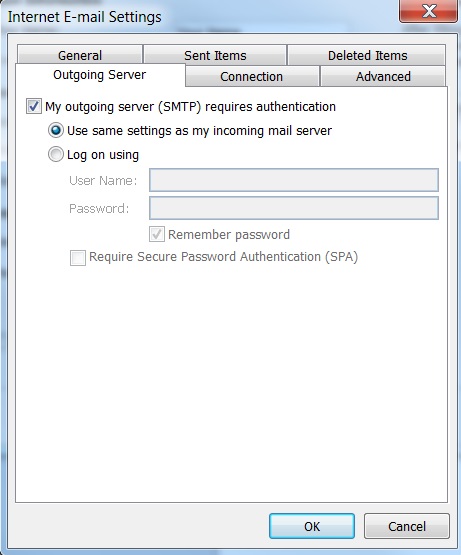Open the General tab
461x555 pixels.
click(80, 55)
